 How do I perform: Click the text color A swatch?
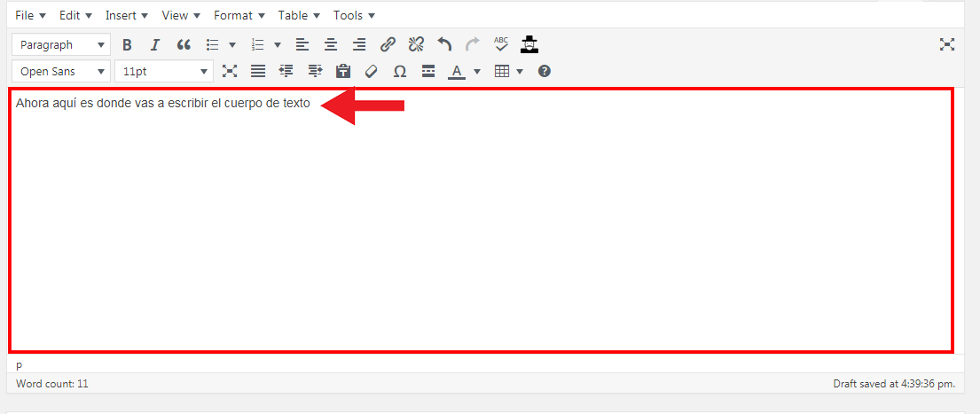point(457,71)
